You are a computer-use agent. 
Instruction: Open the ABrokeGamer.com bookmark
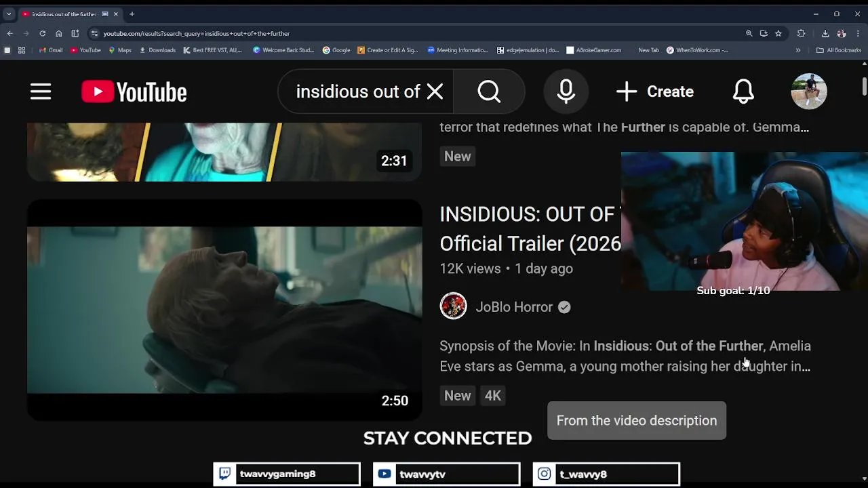[594, 50]
